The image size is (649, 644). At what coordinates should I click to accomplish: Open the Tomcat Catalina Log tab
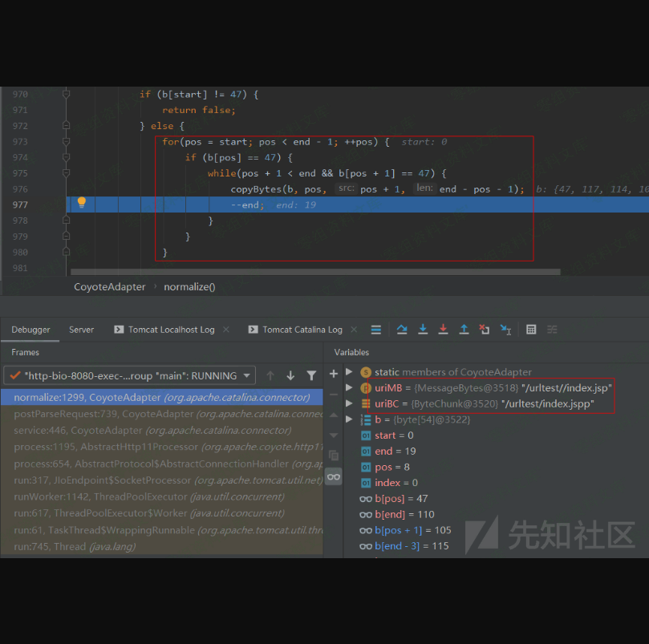[302, 330]
